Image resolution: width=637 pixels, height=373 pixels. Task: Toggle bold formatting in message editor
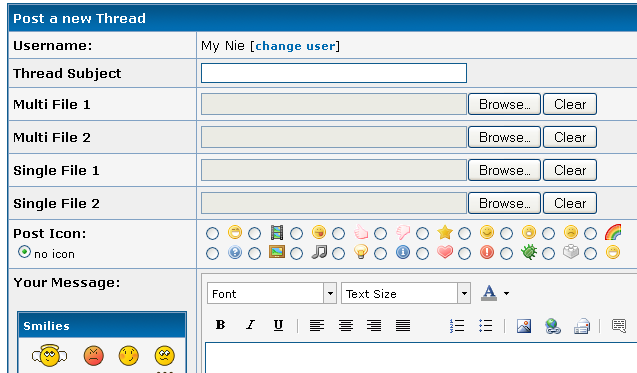(220, 325)
